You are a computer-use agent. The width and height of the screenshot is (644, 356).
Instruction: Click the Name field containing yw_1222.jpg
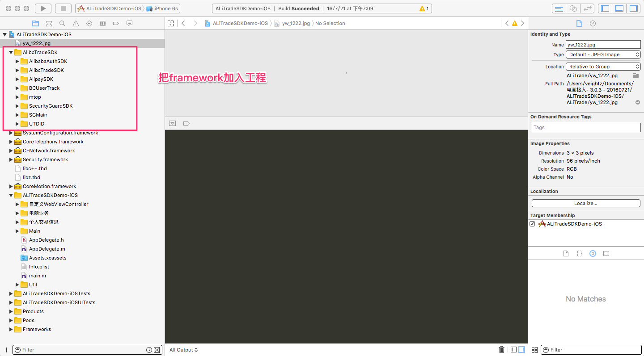point(603,45)
